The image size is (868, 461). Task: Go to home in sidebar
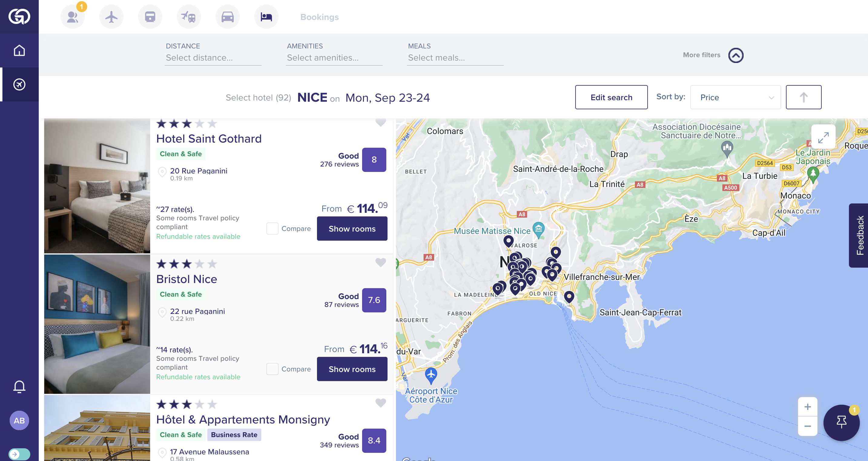(x=19, y=51)
